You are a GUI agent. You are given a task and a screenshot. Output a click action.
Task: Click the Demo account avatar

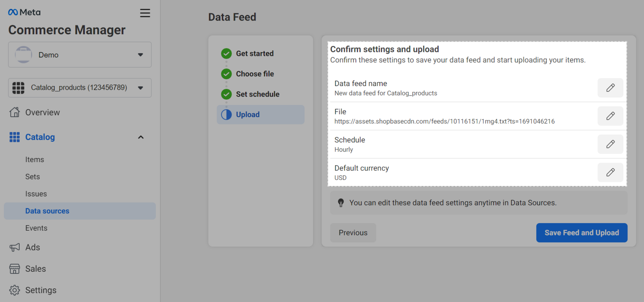(23, 55)
